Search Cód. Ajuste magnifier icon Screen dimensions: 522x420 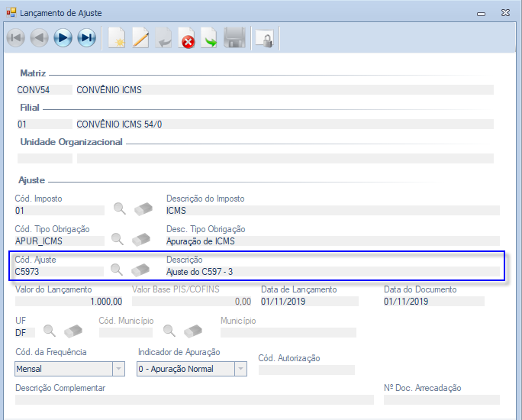tap(117, 270)
